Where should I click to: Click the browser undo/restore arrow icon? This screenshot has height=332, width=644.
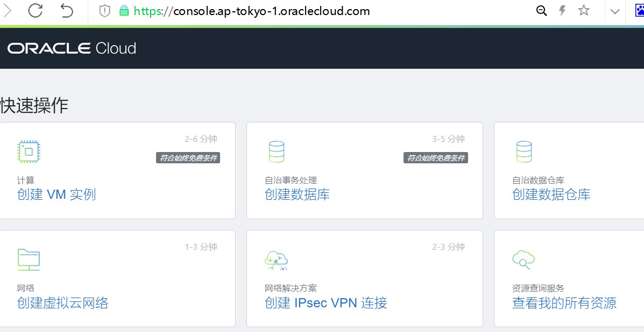point(67,11)
